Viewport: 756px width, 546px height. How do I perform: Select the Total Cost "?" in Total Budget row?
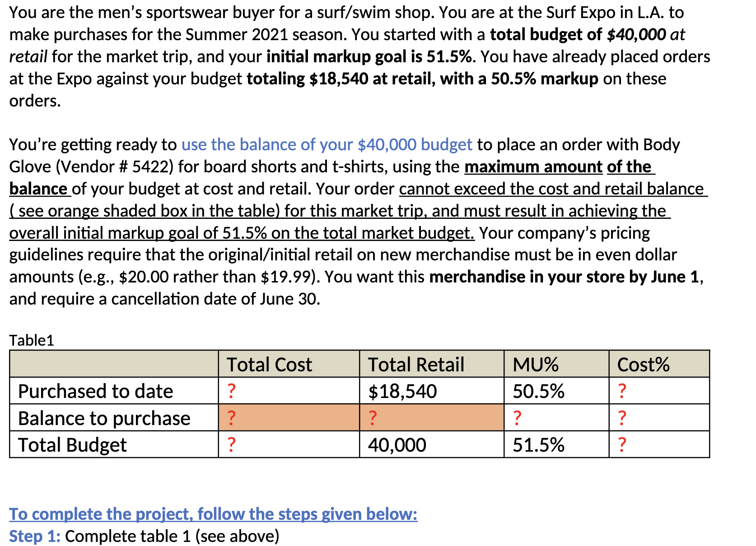pyautogui.click(x=231, y=444)
